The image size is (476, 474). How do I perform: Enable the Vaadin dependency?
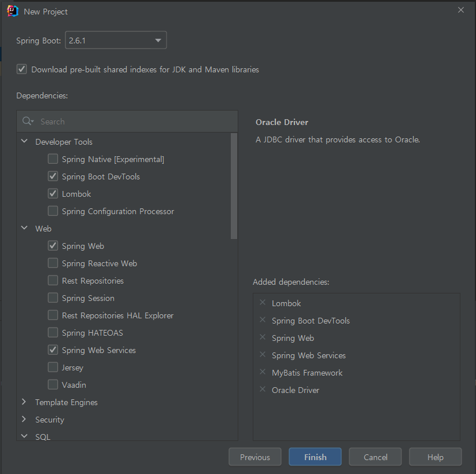tap(53, 384)
